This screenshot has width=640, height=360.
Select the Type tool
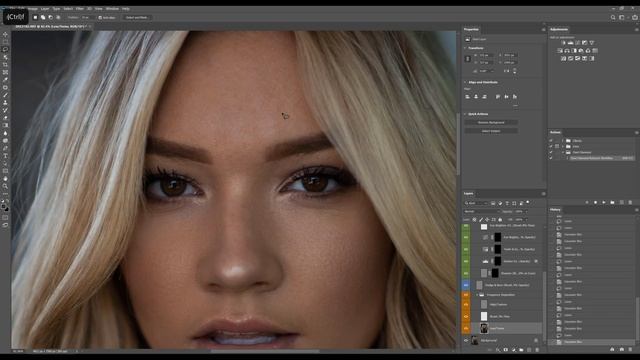pos(5,156)
